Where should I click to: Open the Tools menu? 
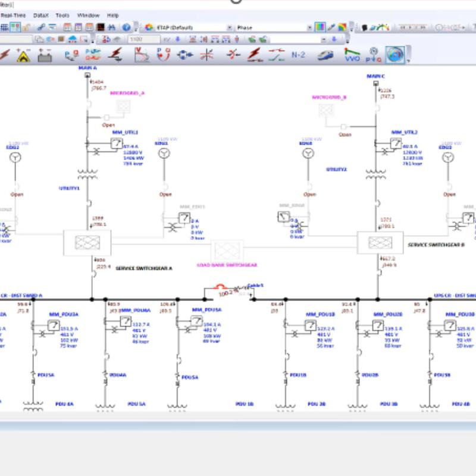pyautogui.click(x=62, y=15)
